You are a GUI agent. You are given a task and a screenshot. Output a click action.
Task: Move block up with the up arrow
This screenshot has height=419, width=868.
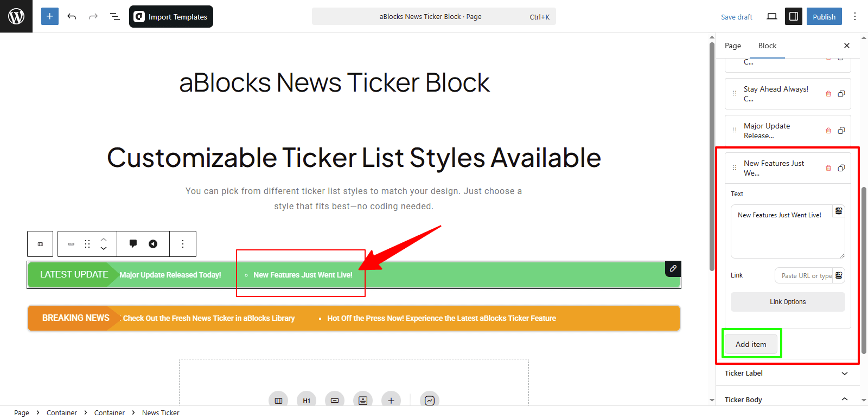click(x=104, y=239)
